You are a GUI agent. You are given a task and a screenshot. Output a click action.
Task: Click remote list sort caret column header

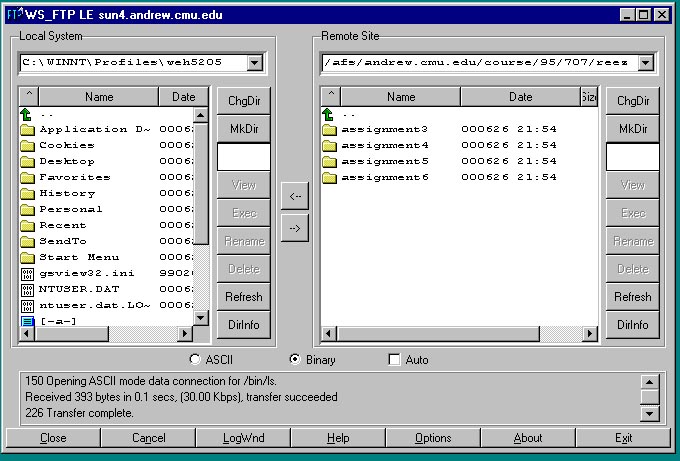[331, 96]
